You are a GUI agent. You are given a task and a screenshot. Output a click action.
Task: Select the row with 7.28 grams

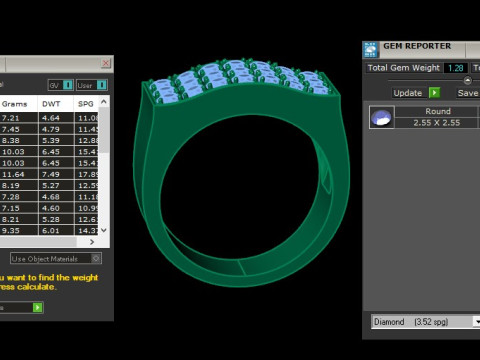click(49, 197)
